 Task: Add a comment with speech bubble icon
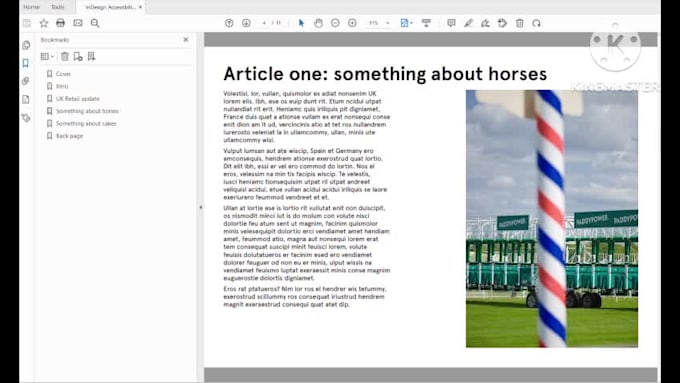pyautogui.click(x=451, y=23)
